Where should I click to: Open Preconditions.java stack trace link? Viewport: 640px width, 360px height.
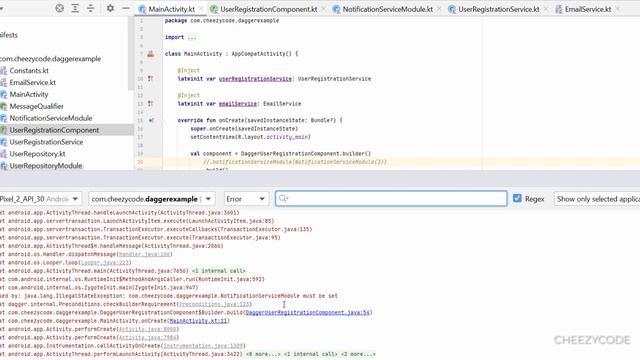pos(214,304)
